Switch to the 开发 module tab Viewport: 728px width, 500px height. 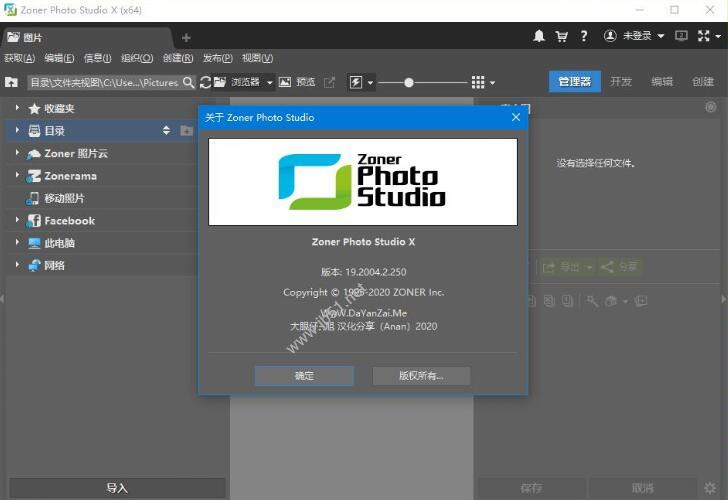point(621,82)
